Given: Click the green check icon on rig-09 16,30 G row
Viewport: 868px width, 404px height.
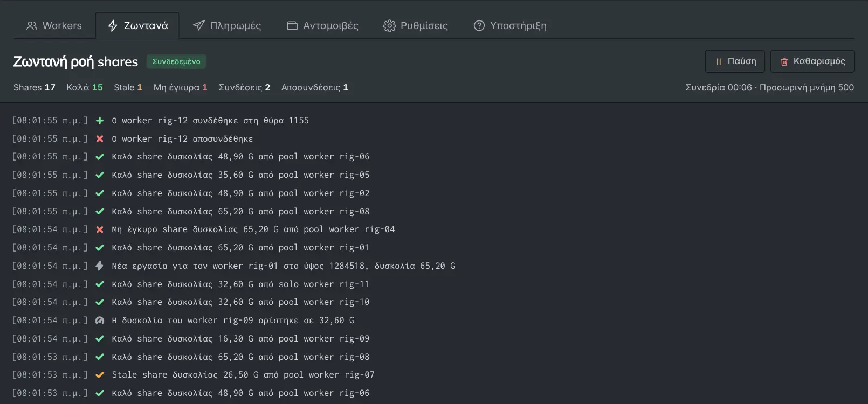Looking at the screenshot, I should coord(100,339).
